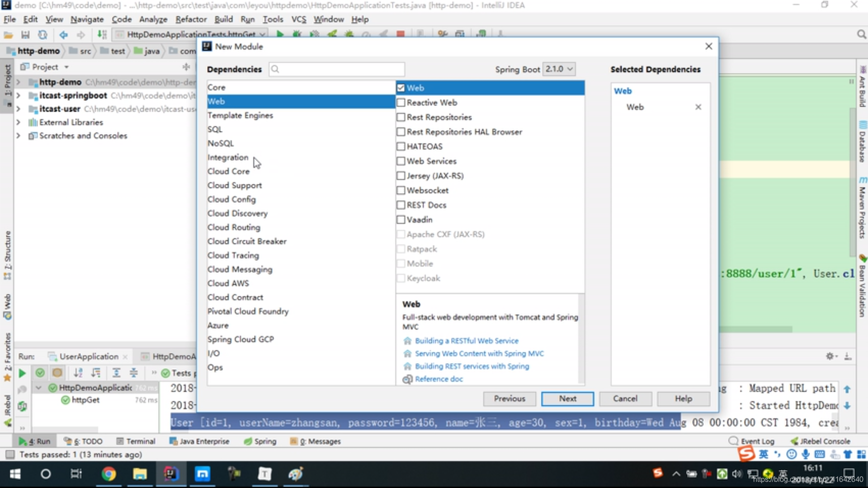Screen dimensions: 868x488
Task: Click the dialog Help button
Action: 684,399
